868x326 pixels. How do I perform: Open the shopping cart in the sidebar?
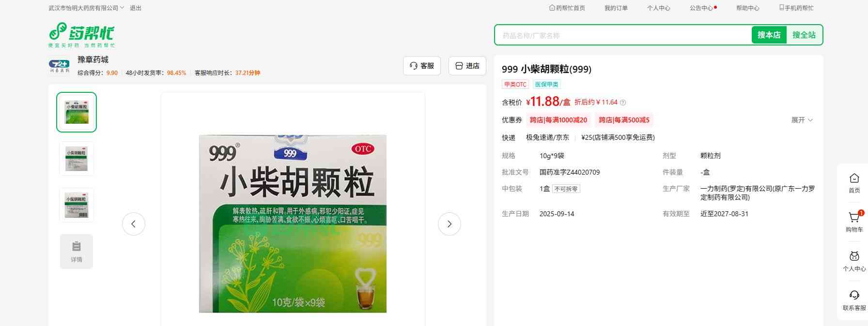[854, 219]
